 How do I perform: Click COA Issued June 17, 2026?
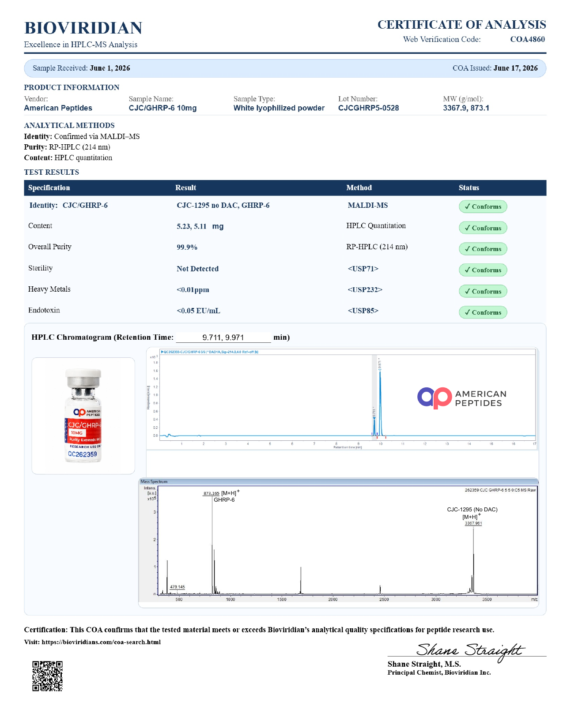point(495,68)
